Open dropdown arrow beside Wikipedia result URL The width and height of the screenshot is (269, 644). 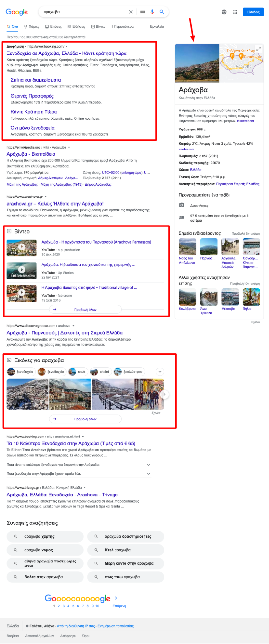point(69,148)
